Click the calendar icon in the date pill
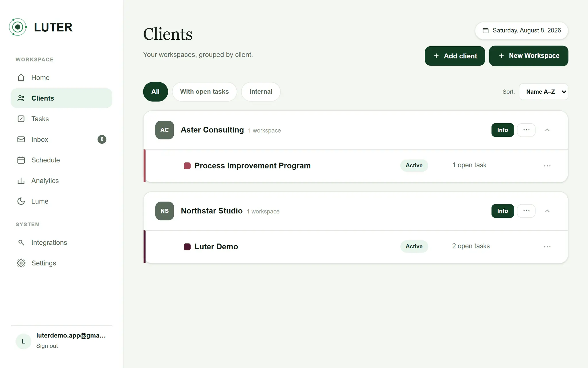 (x=486, y=30)
